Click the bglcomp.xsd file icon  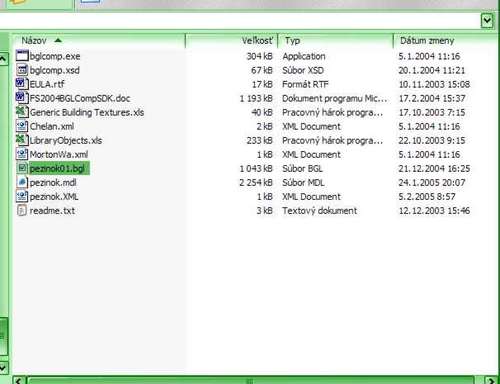[22, 70]
